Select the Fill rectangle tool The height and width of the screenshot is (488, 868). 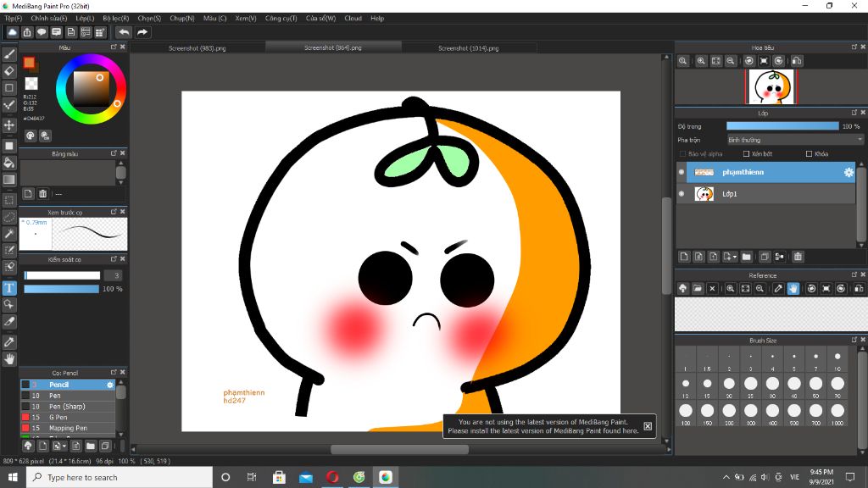(x=9, y=146)
